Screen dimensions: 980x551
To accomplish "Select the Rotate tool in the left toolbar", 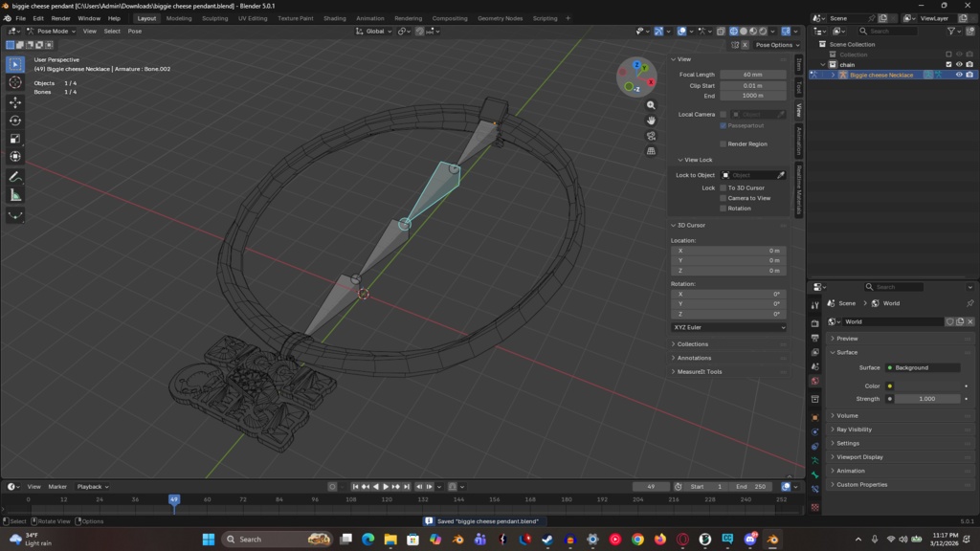I will (x=15, y=121).
